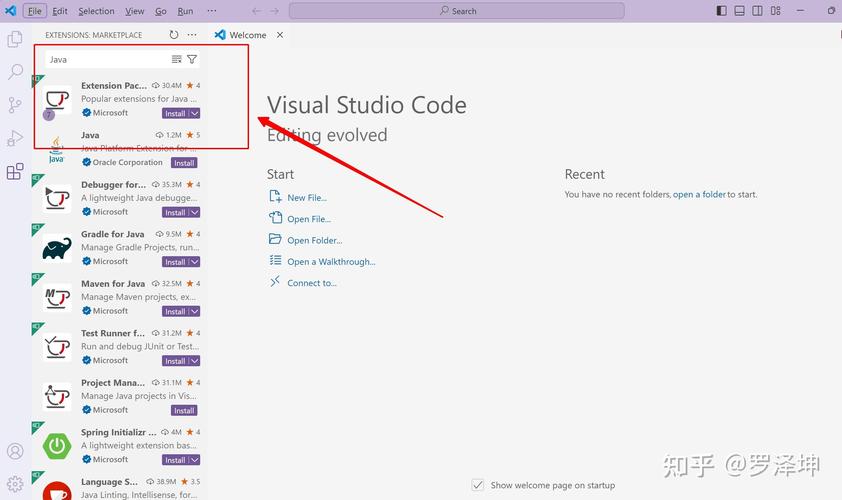Open the Search view icon in activity bar
842x500 pixels.
pos(15,72)
